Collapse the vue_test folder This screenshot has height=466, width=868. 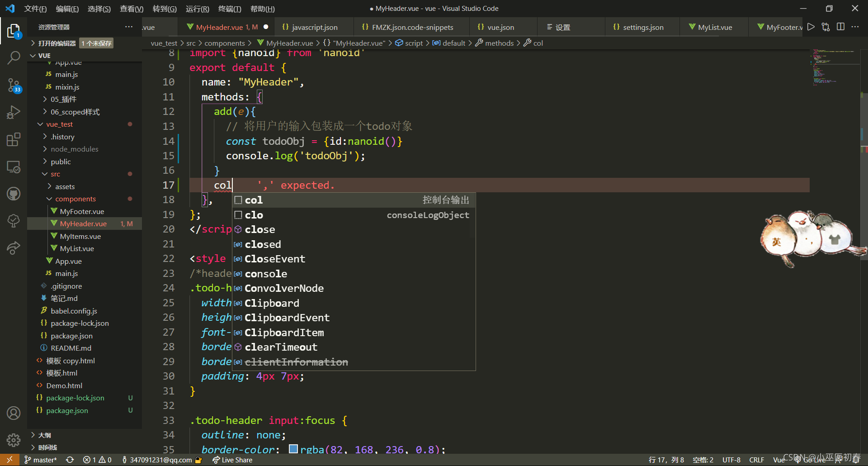[x=59, y=124]
